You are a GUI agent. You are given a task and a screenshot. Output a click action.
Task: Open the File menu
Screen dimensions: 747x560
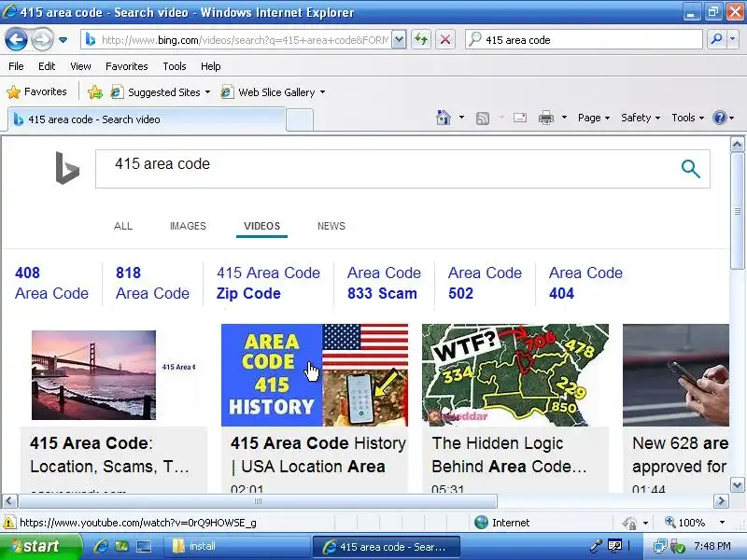16,66
